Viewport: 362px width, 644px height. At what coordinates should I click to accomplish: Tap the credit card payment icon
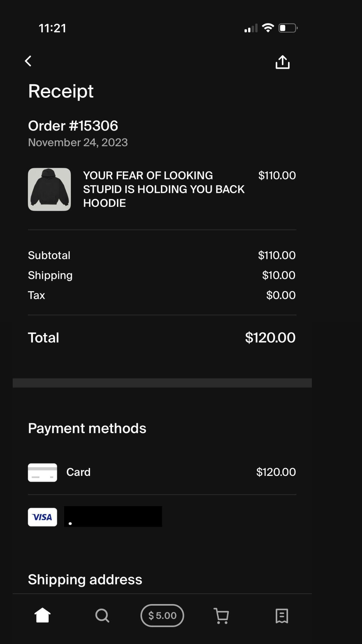click(x=42, y=472)
